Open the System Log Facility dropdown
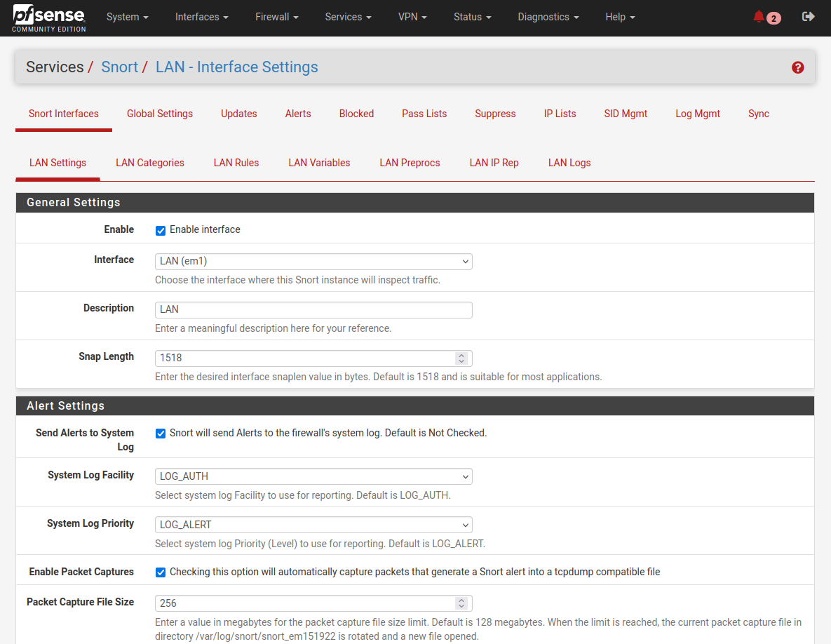 pos(313,476)
